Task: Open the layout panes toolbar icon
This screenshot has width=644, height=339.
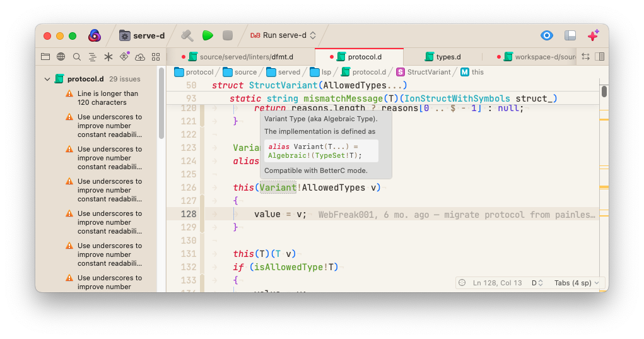Action: point(570,36)
